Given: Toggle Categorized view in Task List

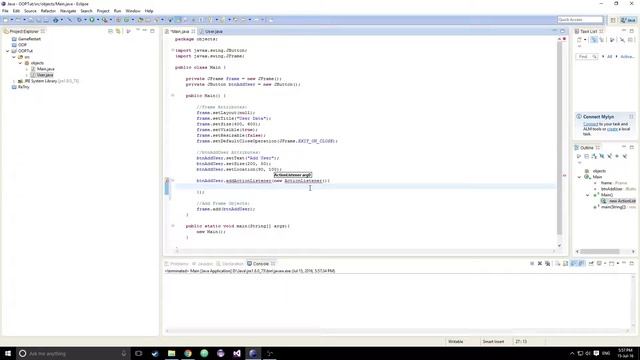Looking at the screenshot, I should pos(594,40).
